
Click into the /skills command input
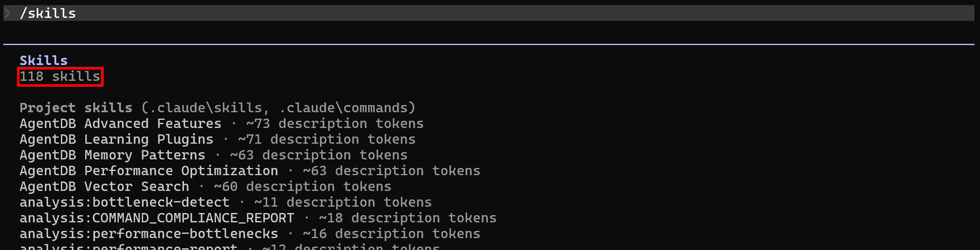click(48, 13)
